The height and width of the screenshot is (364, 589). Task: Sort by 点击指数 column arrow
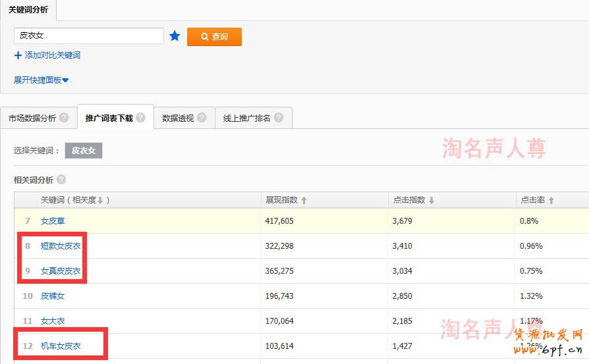pyautogui.click(x=432, y=200)
